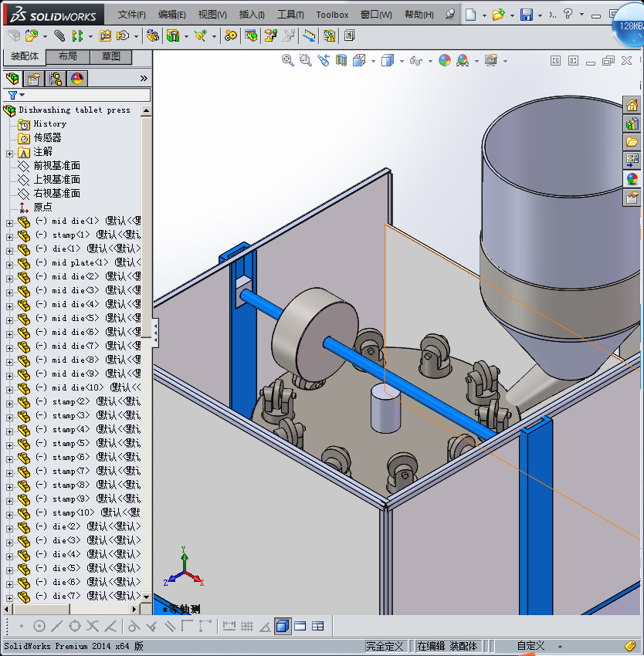This screenshot has height=656, width=644.
Task: Open SolidWorks Resources home tab
Action: click(632, 106)
